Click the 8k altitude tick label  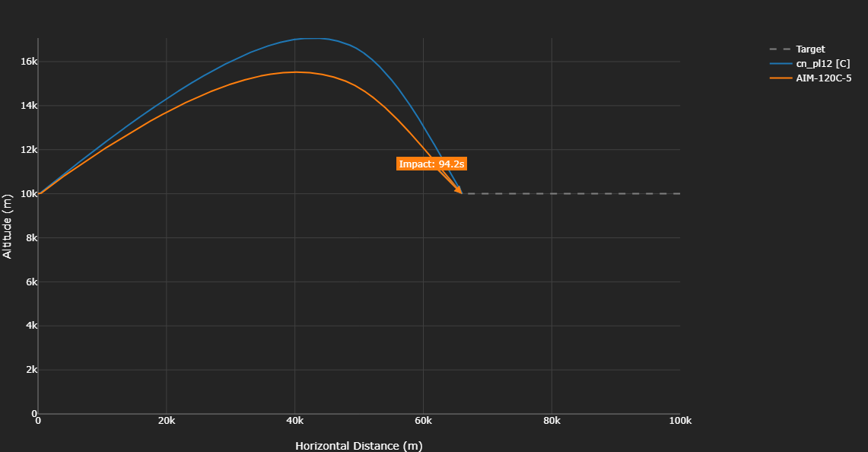pos(31,238)
